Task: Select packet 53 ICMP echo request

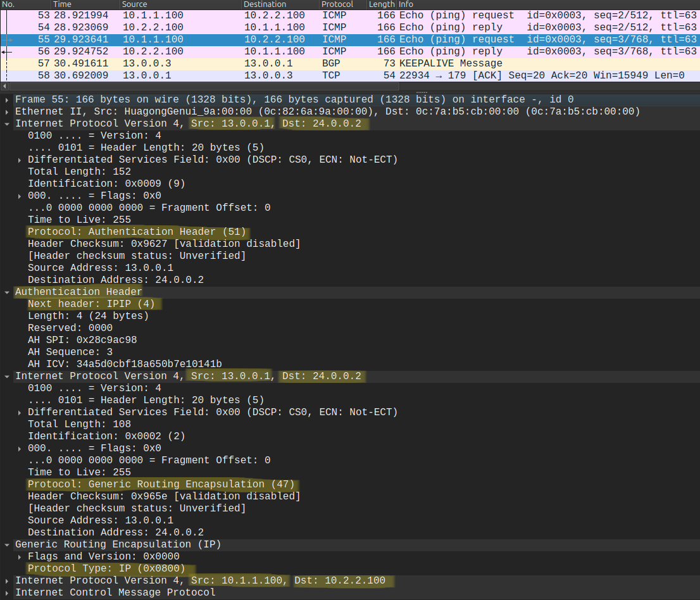Action: pyautogui.click(x=350, y=15)
